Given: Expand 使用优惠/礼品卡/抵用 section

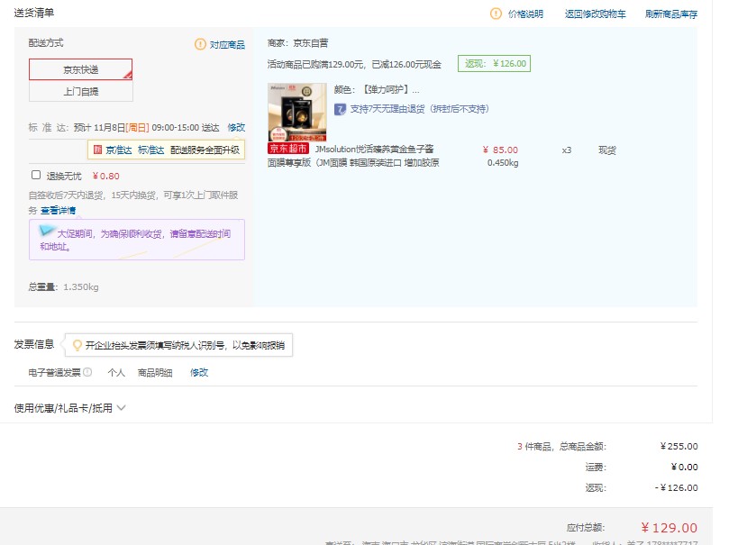Looking at the screenshot, I should pyautogui.click(x=70, y=408).
